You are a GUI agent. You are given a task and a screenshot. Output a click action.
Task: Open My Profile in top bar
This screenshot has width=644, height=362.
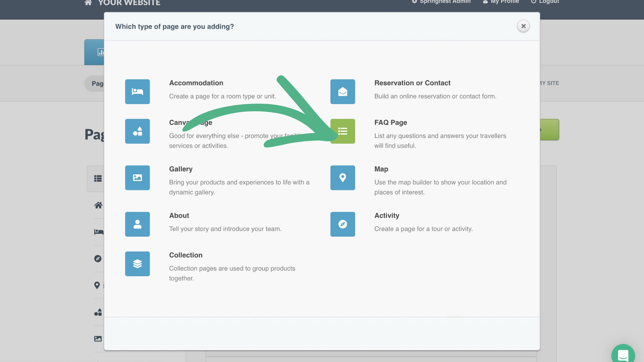[x=501, y=2]
